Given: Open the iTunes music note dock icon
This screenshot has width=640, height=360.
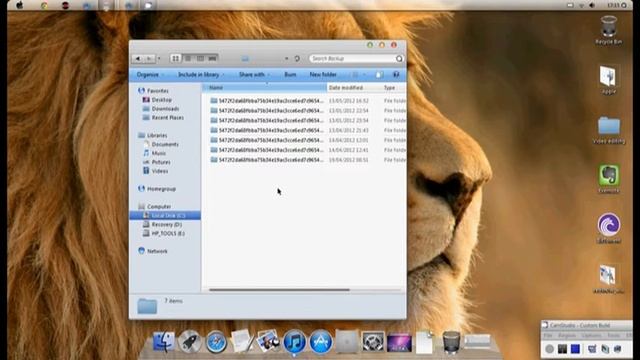Looking at the screenshot, I should pyautogui.click(x=294, y=341).
